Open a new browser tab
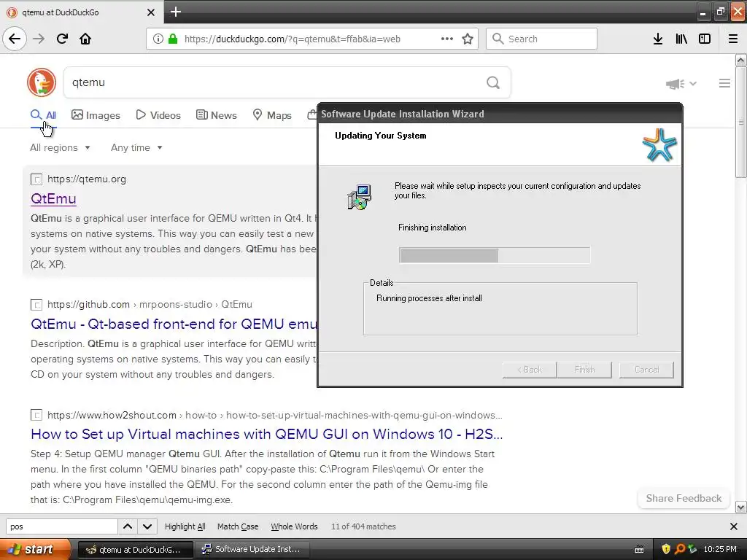This screenshot has width=747, height=560. (175, 12)
